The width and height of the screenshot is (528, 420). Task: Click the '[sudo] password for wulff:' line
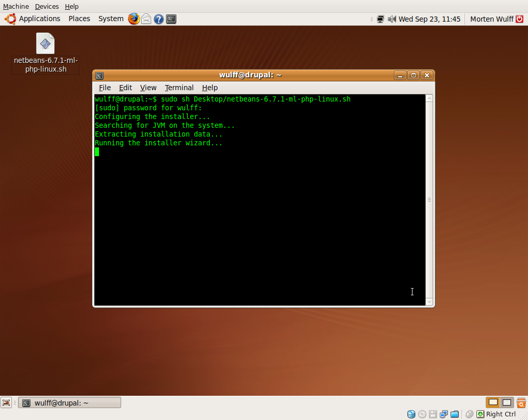pos(148,108)
